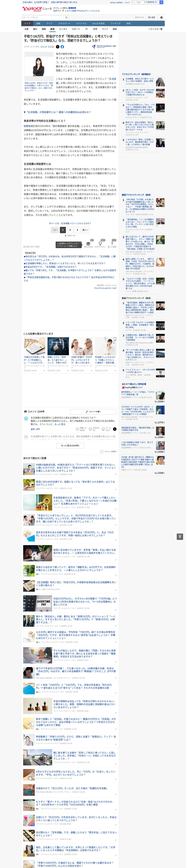Viewport: 186px width, 868px height.
Task: Play video ranked first in 動画アクセスランキング
Action: pyautogui.click(x=160, y=306)
